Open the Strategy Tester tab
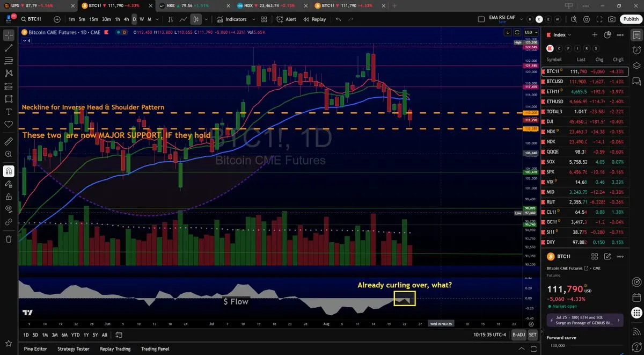This screenshot has height=355, width=644. tap(74, 349)
